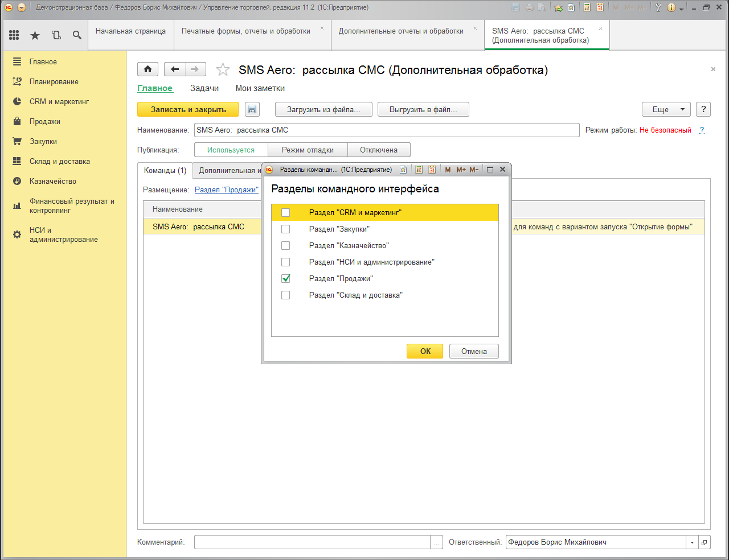Open the Задачи section
Viewport: 729px width, 560px height.
pyautogui.click(x=204, y=88)
